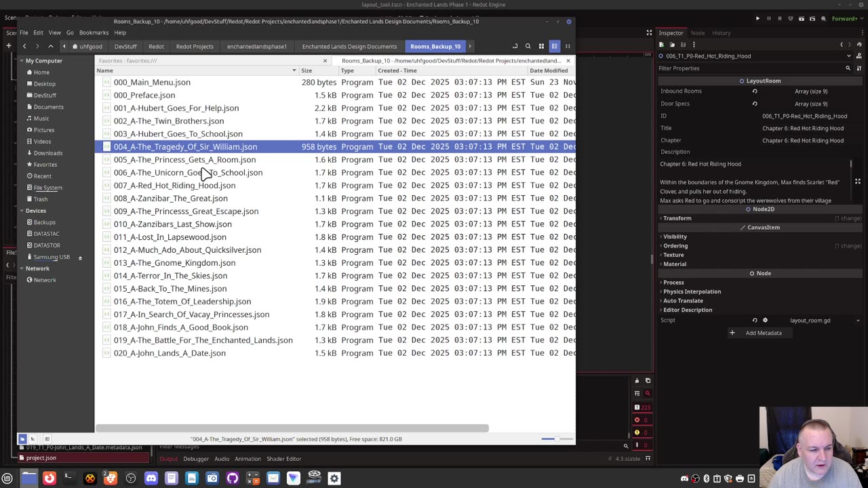Show places in the sidebar

click(x=22, y=439)
